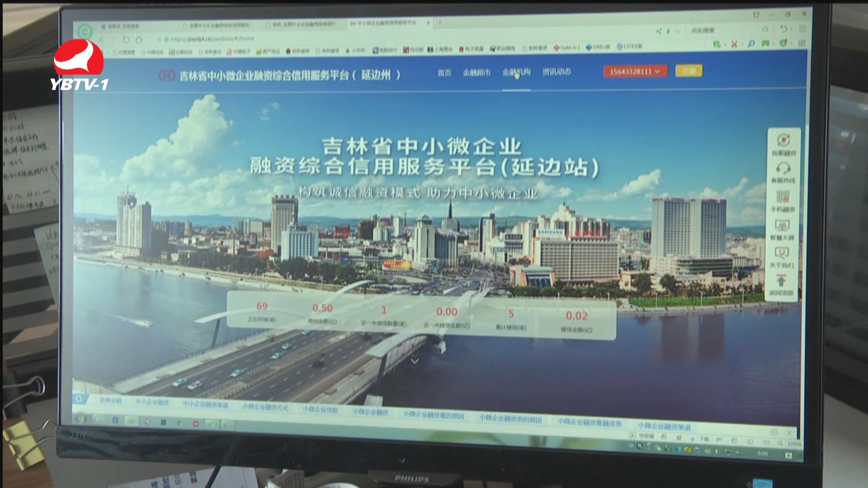Click the 小微企业贷款 suggestion link
The width and height of the screenshot is (868, 488).
point(320,409)
